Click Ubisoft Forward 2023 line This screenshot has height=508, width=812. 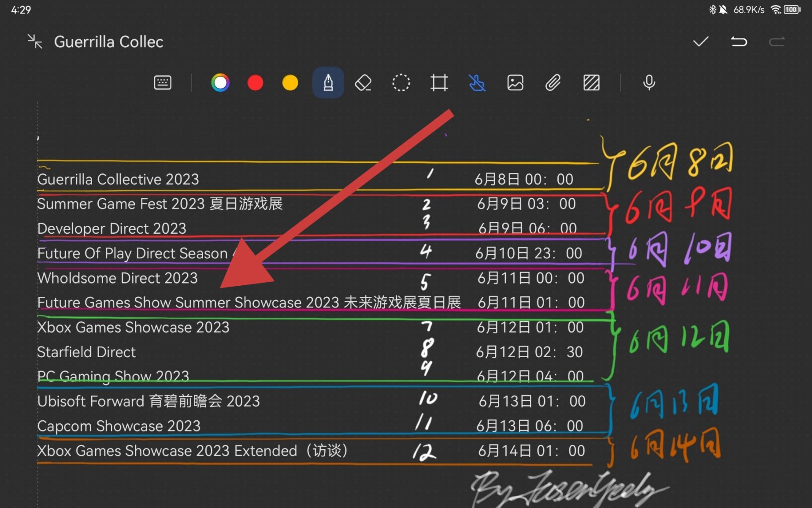coord(148,401)
